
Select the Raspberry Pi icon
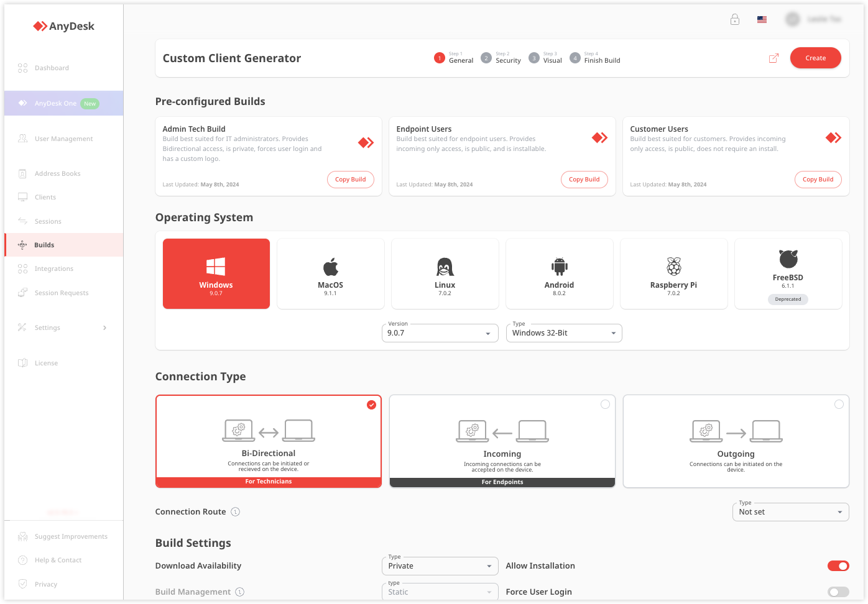point(673,267)
